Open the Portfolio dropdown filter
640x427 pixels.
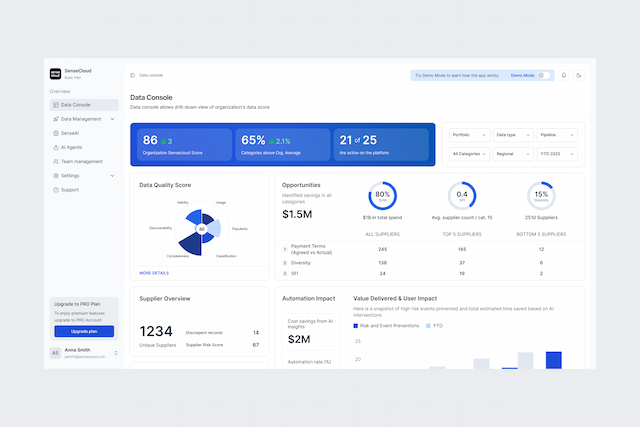(468, 134)
